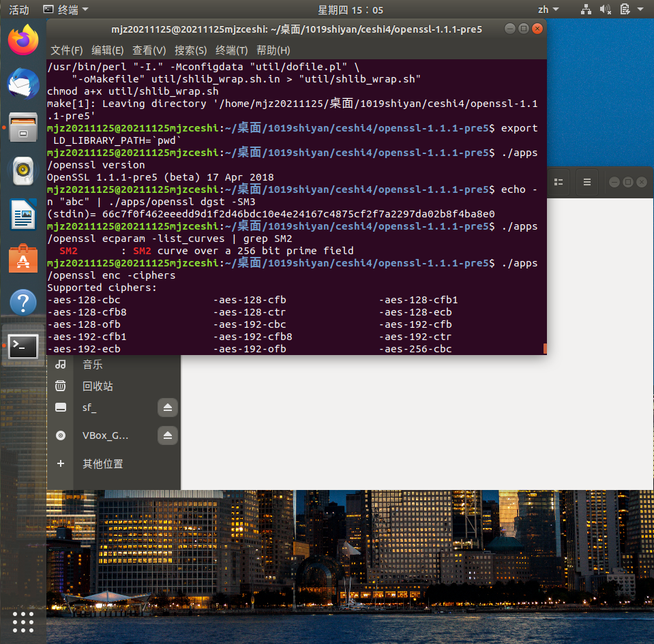Click the -aes-128-cbc cipher entry

[84, 300]
